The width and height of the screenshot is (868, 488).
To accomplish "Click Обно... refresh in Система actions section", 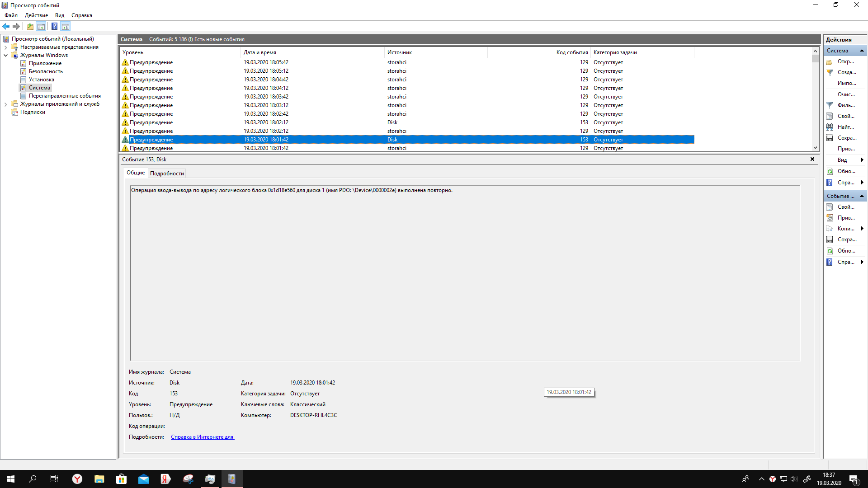I will click(x=845, y=171).
